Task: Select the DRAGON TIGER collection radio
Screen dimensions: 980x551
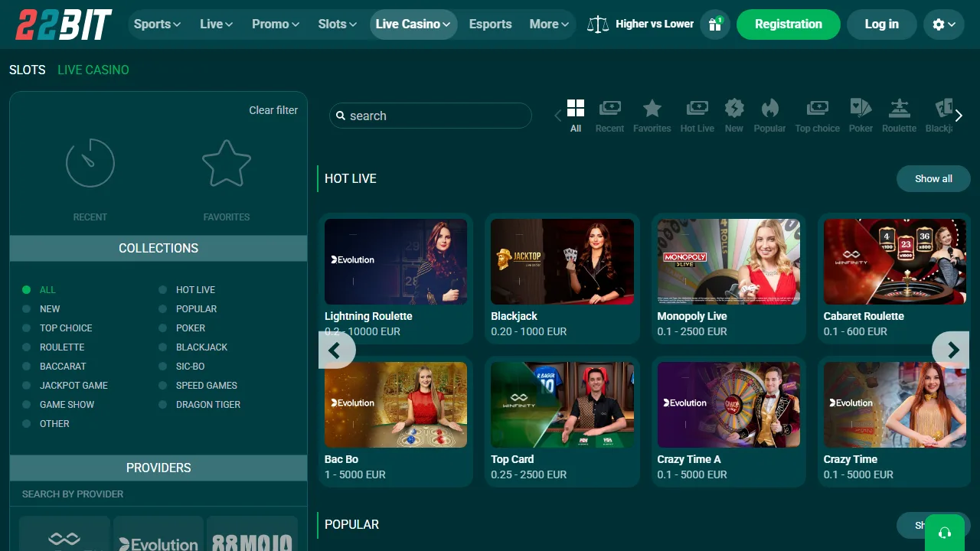Action: [162, 405]
